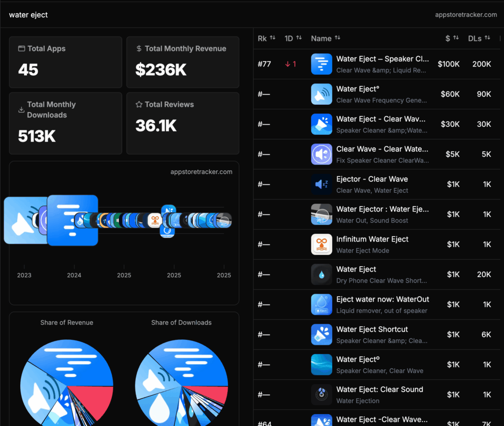Click Water Eject: Clear Sound app icon
The height and width of the screenshot is (426, 504).
[x=321, y=394]
